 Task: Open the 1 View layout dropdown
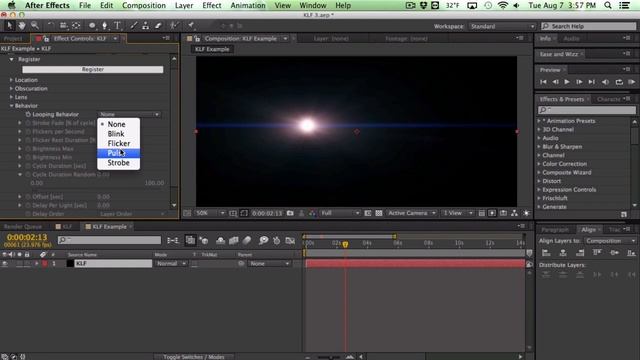click(x=458, y=213)
